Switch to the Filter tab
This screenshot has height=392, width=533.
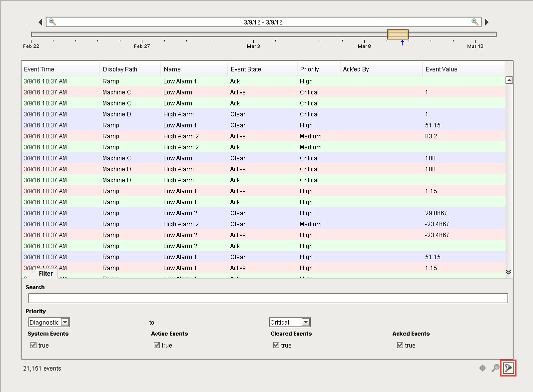(45, 274)
